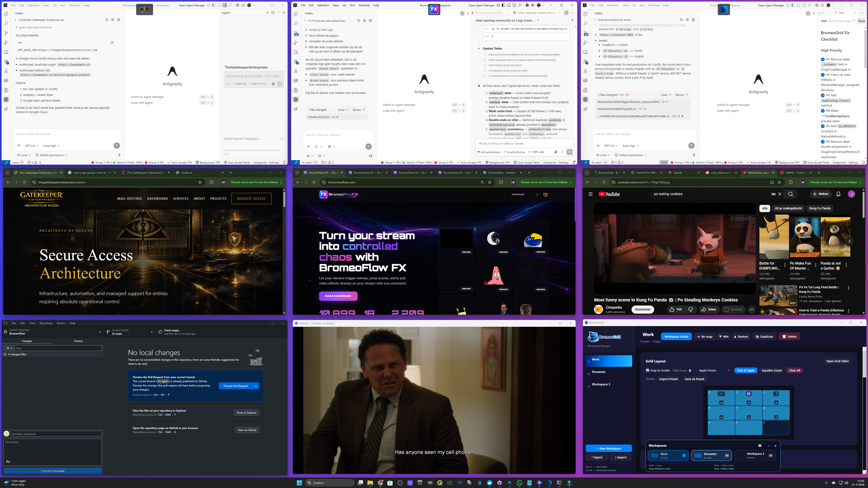The height and width of the screenshot is (488, 868).
Task: Enable the Snap to Guides checkbox
Action: pyautogui.click(x=648, y=370)
